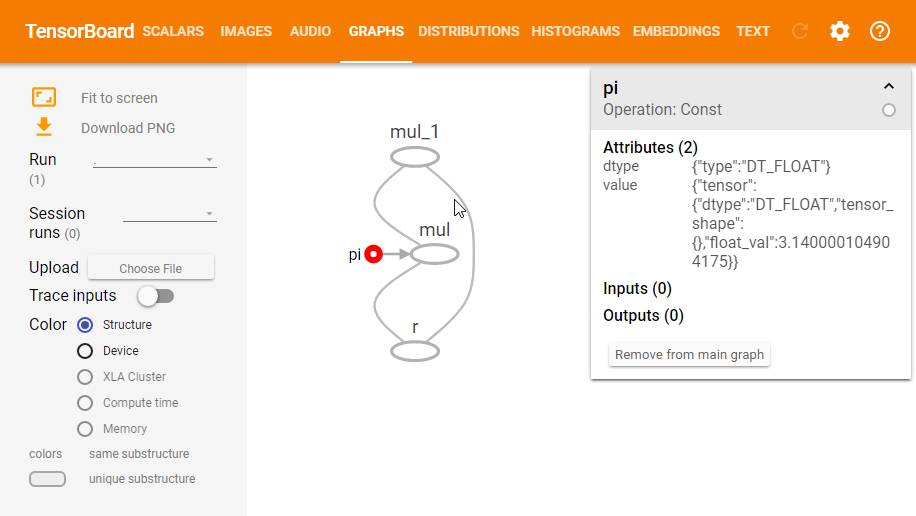Image resolution: width=916 pixels, height=516 pixels.
Task: Click the reload refresh icon
Action: [x=800, y=31]
